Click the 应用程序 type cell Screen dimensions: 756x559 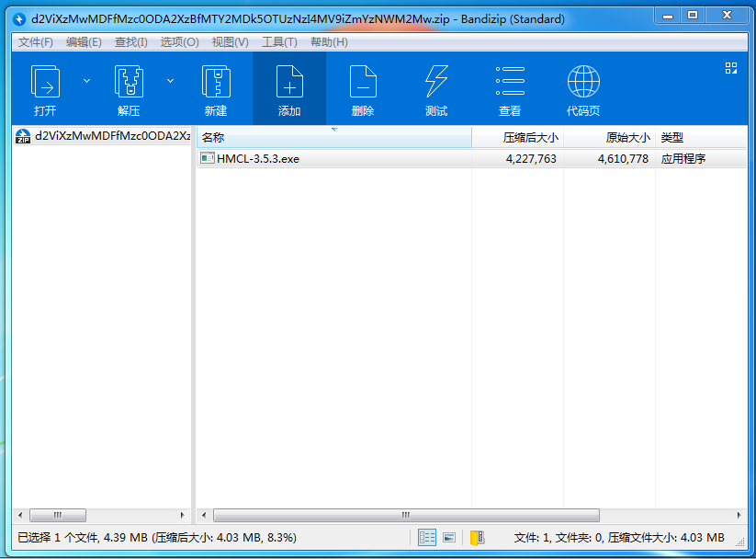point(683,159)
